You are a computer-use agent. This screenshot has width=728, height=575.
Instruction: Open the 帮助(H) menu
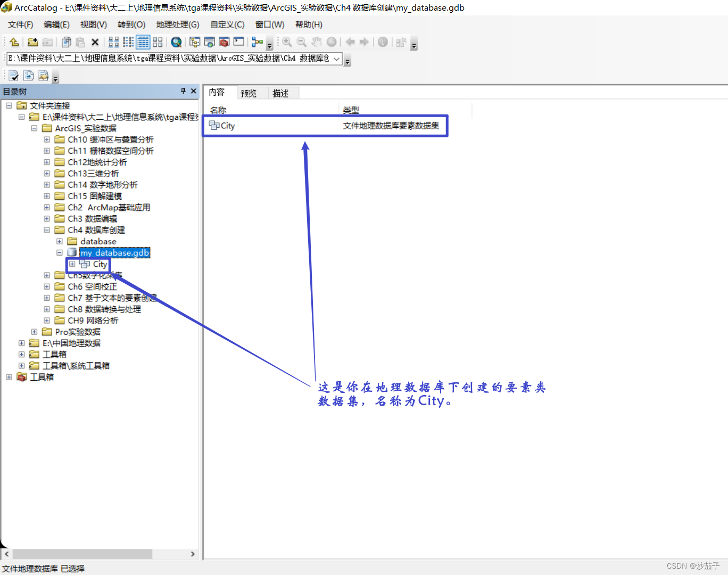(309, 24)
